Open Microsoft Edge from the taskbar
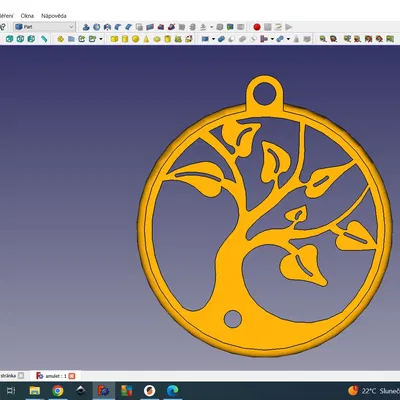The image size is (400, 400). coord(172,390)
